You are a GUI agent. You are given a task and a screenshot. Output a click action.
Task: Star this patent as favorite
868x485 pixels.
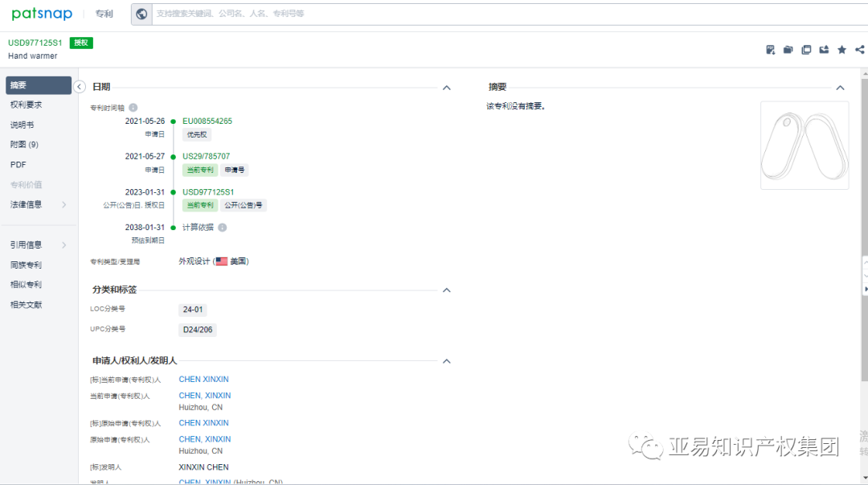coord(841,50)
